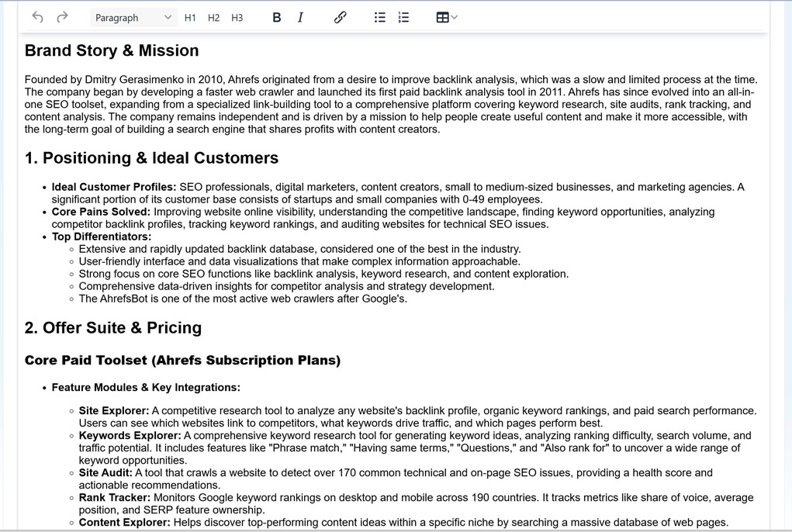Click the '2. Offer Suite & Pricing' heading
Screen dimensions: 792x532
[x=113, y=328]
